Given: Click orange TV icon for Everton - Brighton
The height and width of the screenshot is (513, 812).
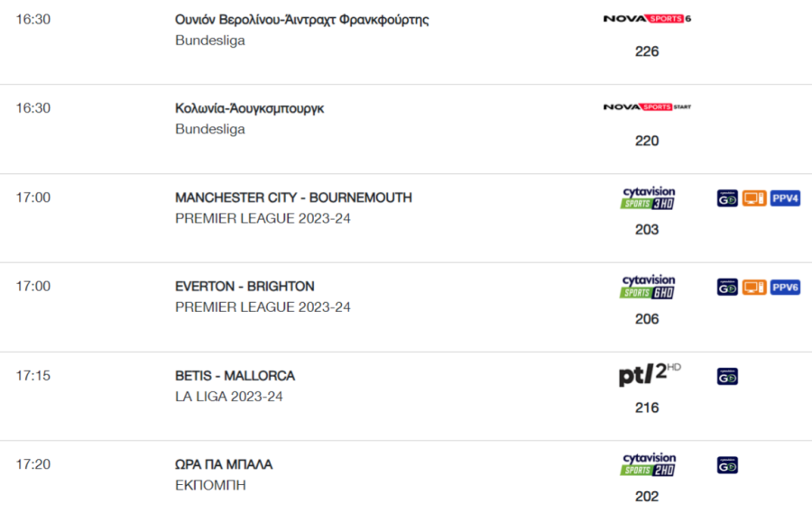Looking at the screenshot, I should coord(754,288).
